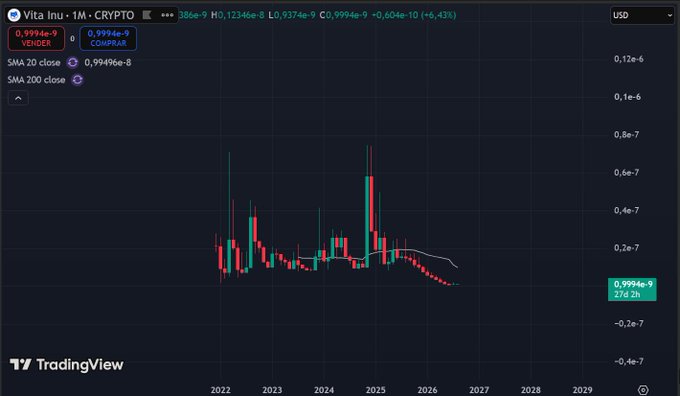The height and width of the screenshot is (396, 680).
Task: Open the three-dots more options menu
Action: click(x=167, y=15)
